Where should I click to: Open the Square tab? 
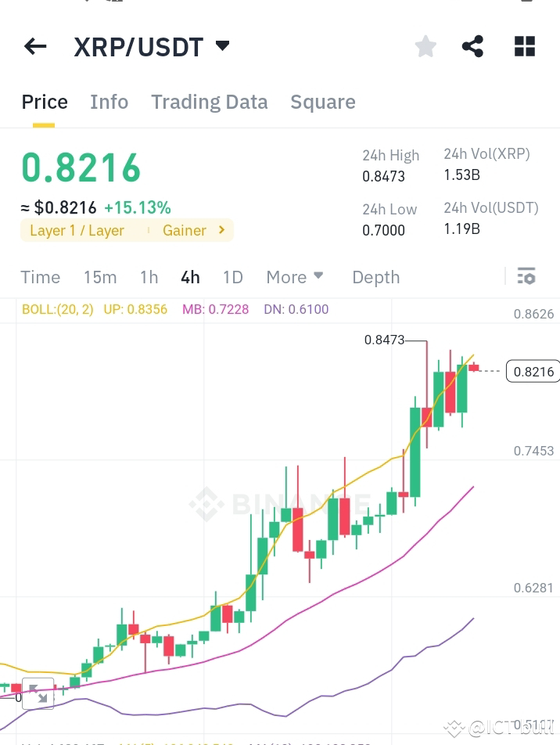(323, 102)
